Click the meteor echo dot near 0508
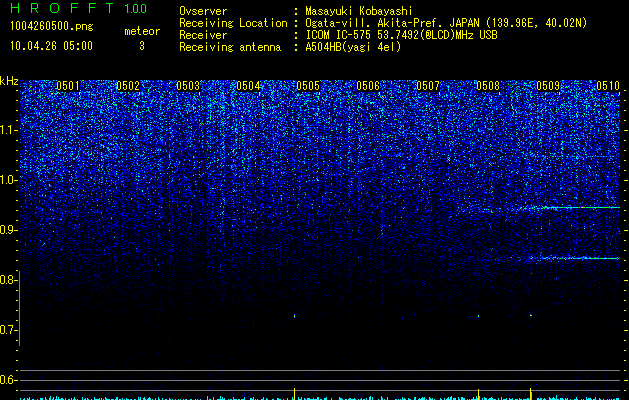 click(479, 316)
